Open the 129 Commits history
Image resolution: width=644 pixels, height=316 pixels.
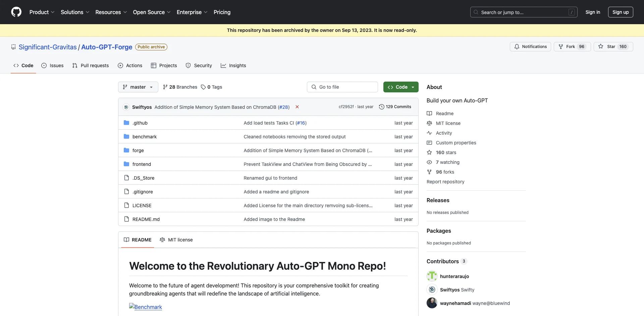(395, 107)
